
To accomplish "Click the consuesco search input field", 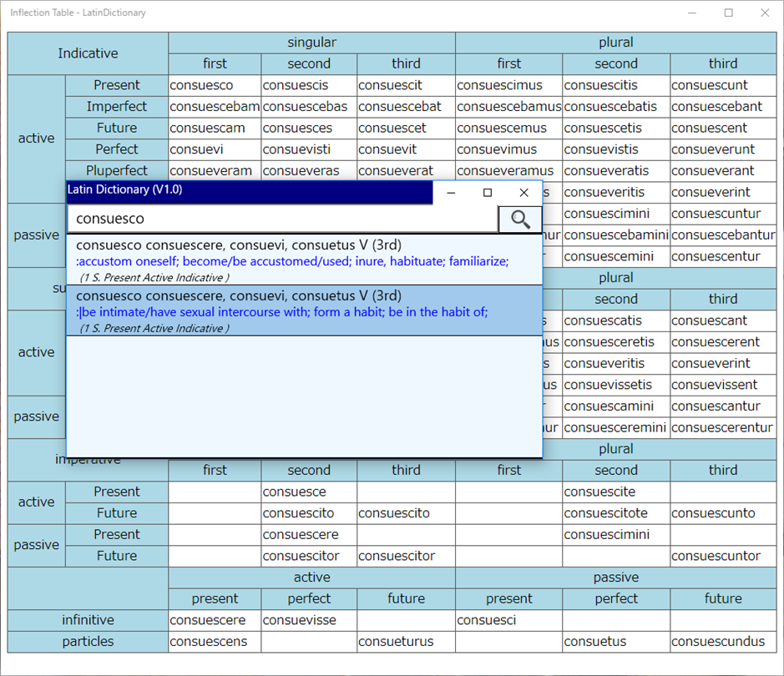I will pos(282,219).
